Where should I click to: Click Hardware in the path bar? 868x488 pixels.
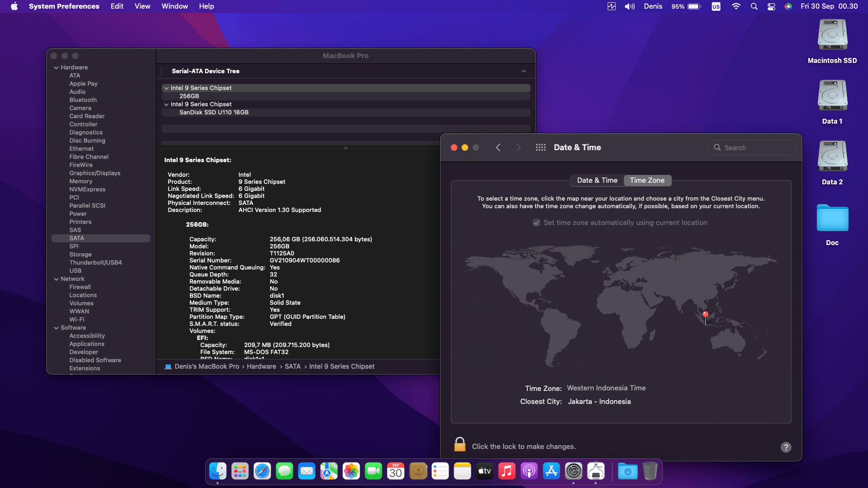pos(261,367)
